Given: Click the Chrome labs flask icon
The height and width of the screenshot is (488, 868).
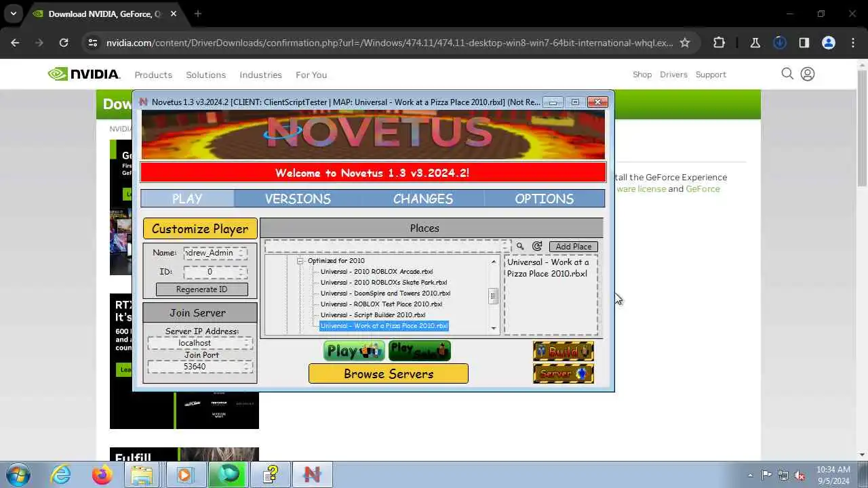Looking at the screenshot, I should coord(755,43).
